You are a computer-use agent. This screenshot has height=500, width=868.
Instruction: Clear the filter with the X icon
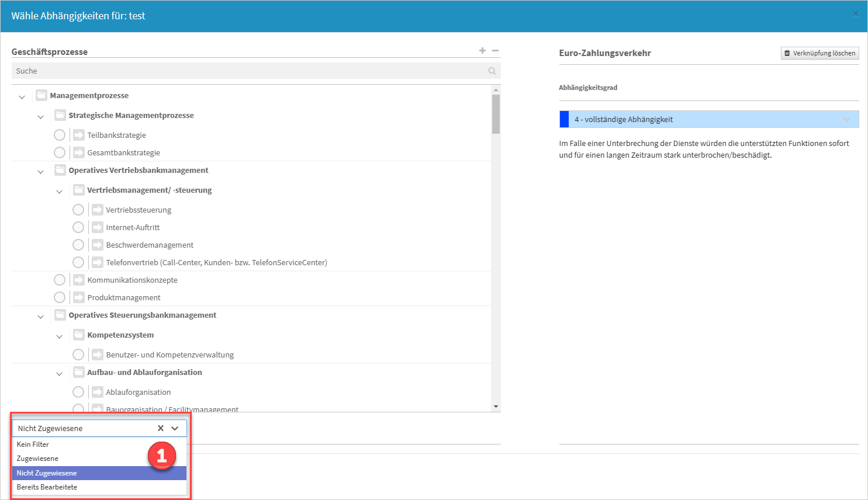tap(161, 428)
